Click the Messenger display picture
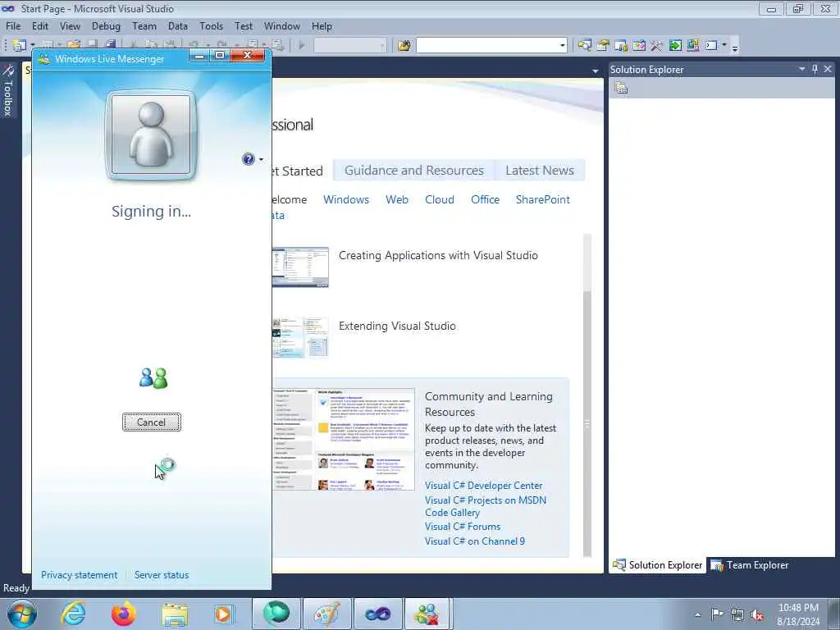Viewport: 840px width, 630px height. (151, 135)
